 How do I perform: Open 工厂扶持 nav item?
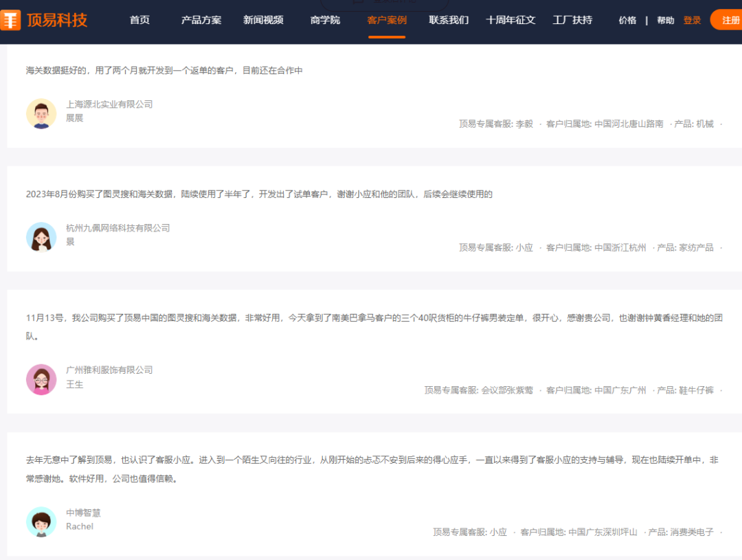[572, 20]
